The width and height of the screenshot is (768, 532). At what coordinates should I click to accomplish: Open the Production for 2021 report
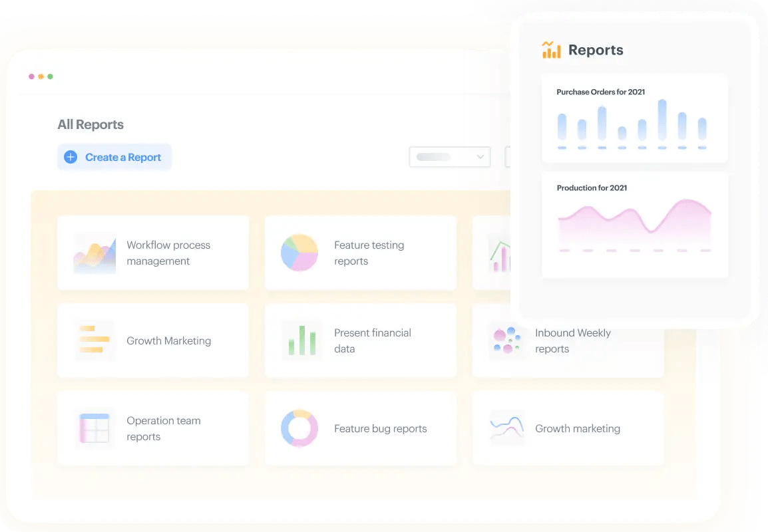[634, 225]
